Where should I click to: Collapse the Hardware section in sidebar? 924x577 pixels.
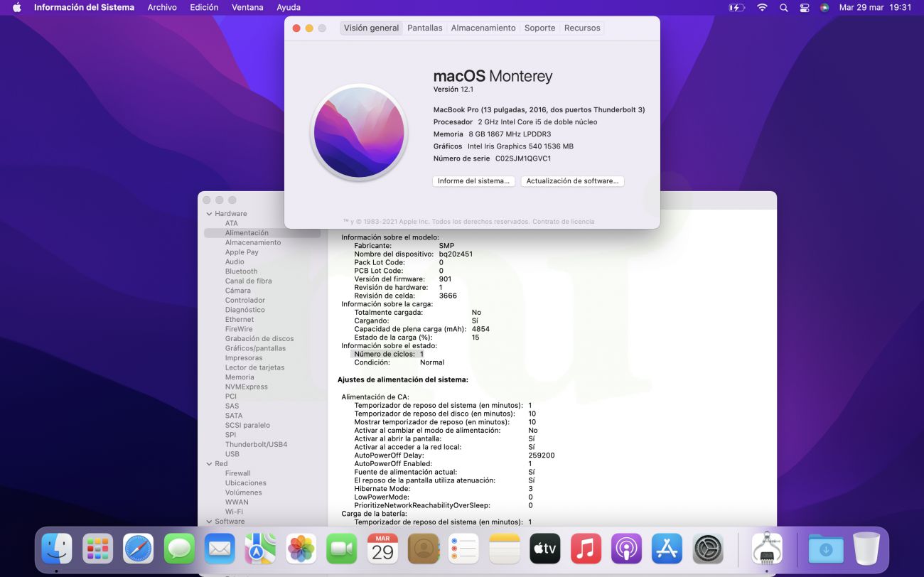tap(209, 214)
